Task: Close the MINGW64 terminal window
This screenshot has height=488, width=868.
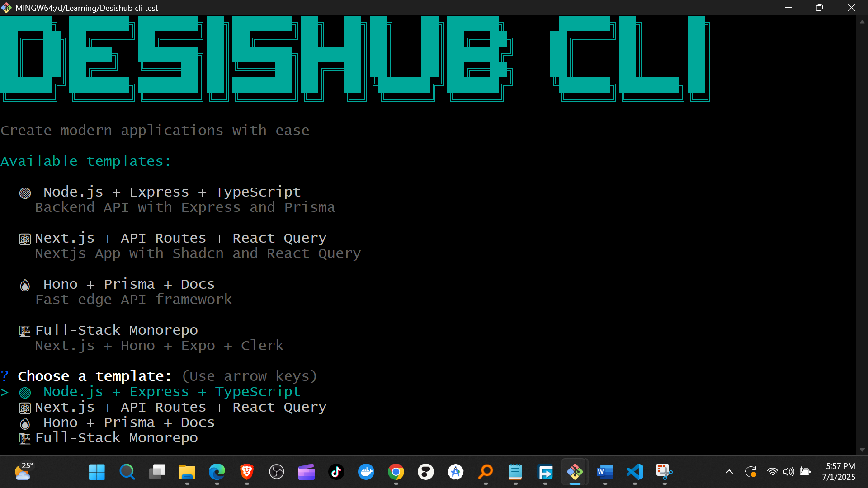Action: (x=851, y=8)
